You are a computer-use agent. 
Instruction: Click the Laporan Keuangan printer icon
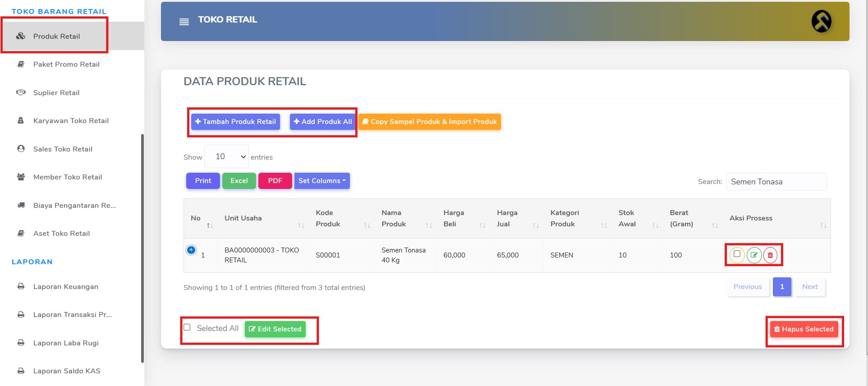(x=21, y=286)
